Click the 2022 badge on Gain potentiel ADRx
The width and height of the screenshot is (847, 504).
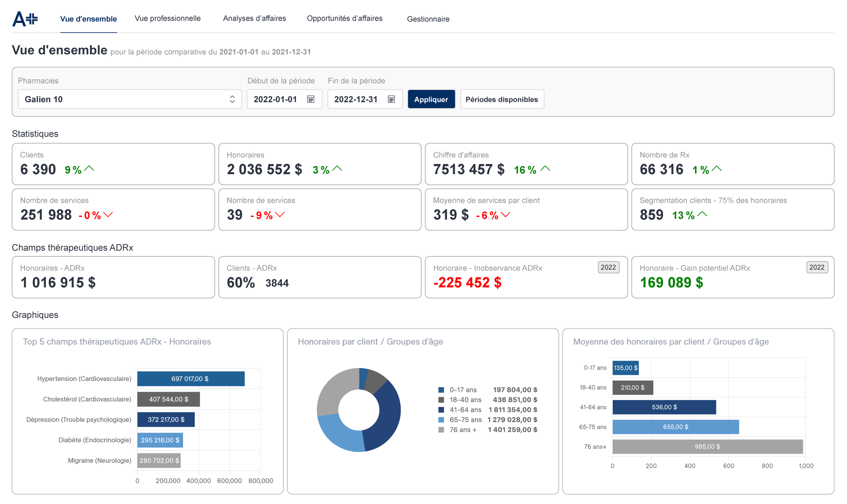(x=817, y=267)
